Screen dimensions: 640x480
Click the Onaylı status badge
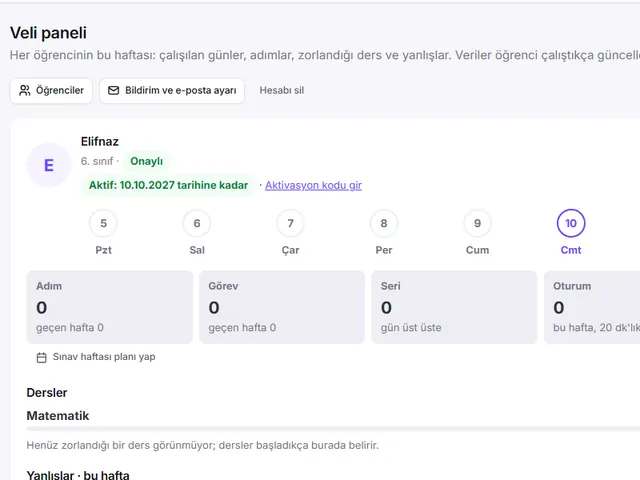click(146, 161)
